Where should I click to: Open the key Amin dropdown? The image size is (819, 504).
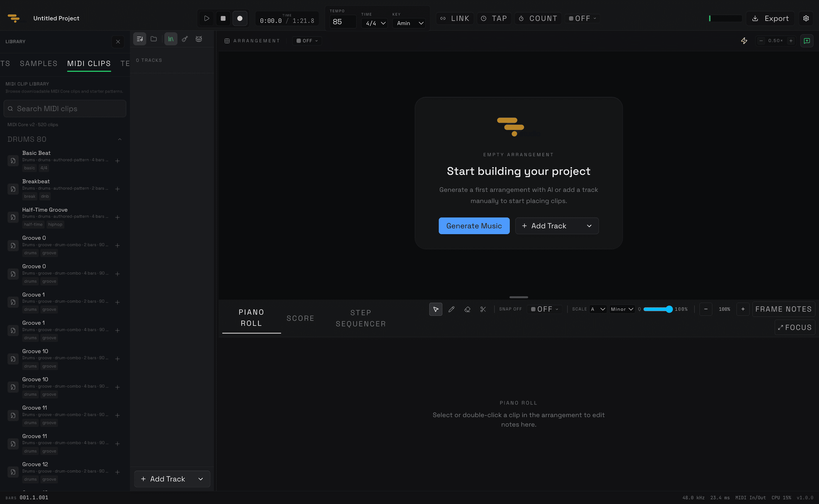(x=409, y=23)
